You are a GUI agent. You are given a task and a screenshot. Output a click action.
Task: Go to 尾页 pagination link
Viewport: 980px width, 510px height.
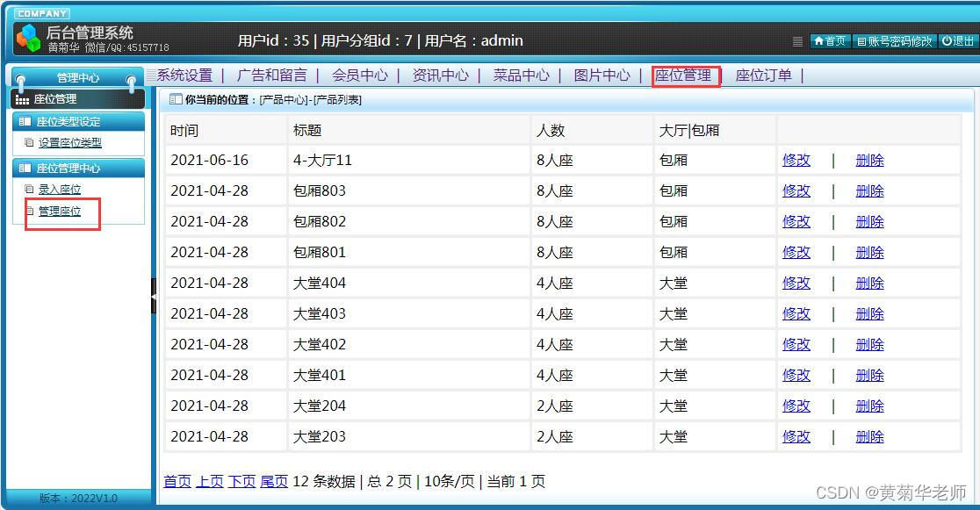tap(274, 481)
